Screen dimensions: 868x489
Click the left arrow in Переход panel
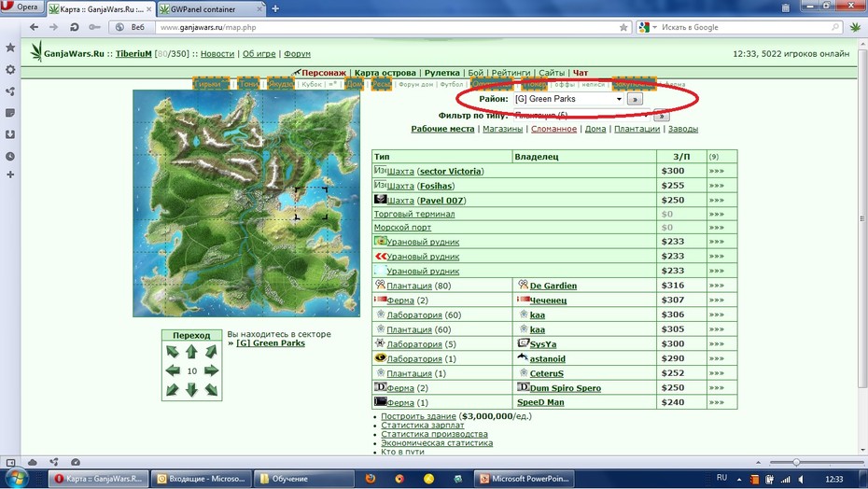tap(173, 370)
